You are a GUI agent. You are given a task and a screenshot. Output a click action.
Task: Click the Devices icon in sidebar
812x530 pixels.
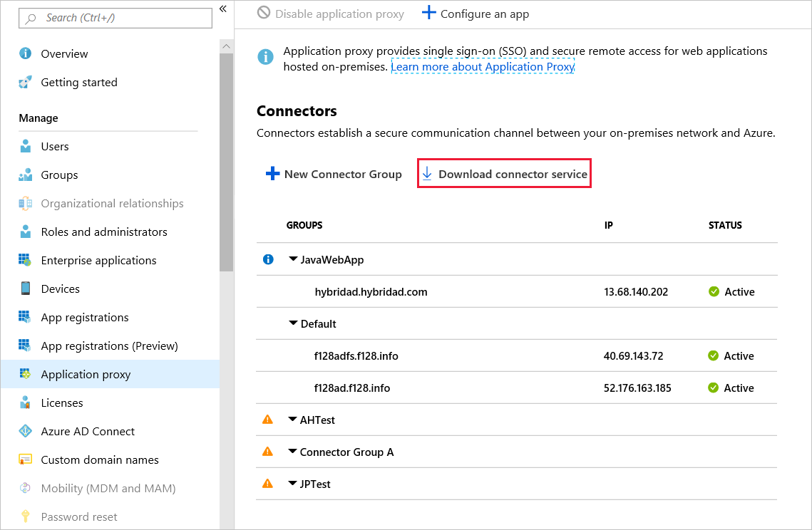click(26, 289)
